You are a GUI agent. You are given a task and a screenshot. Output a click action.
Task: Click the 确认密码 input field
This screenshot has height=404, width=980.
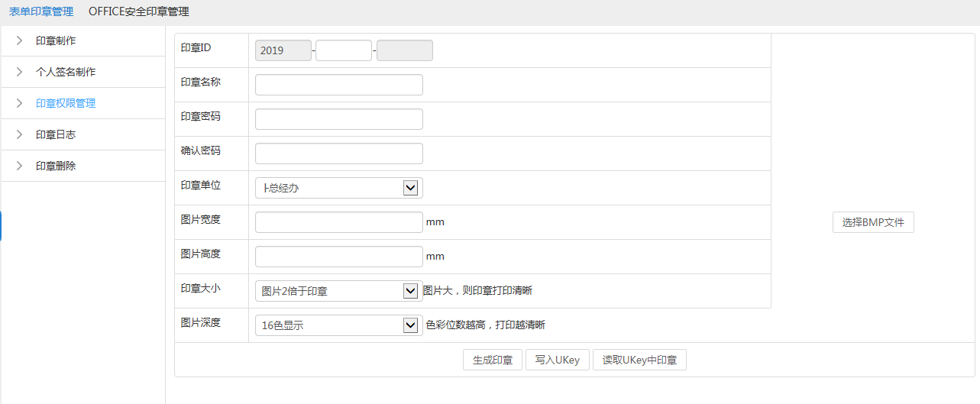[x=338, y=154]
